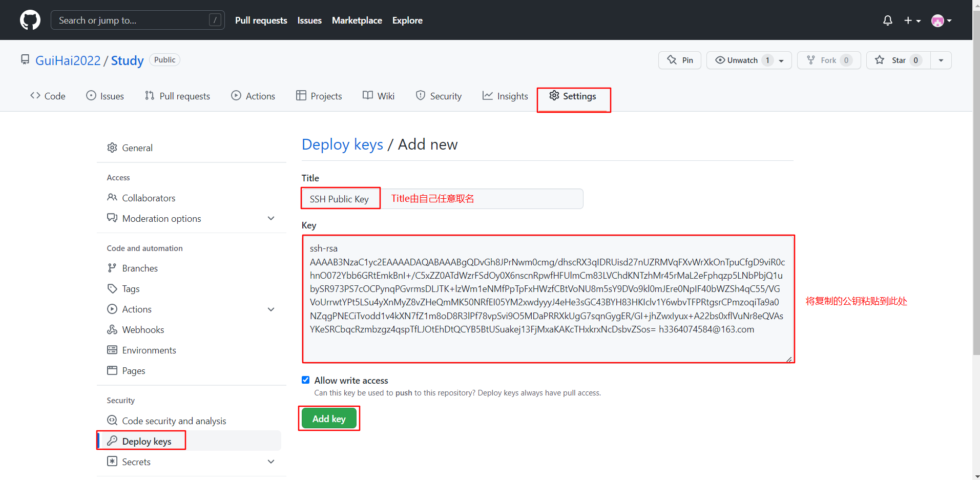Open the GuiHai2022 owner link

click(x=68, y=60)
